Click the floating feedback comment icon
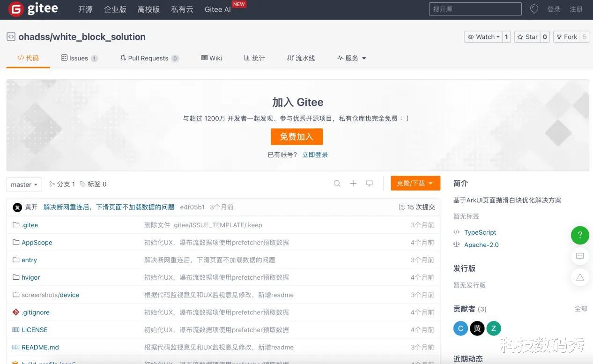 tap(580, 256)
